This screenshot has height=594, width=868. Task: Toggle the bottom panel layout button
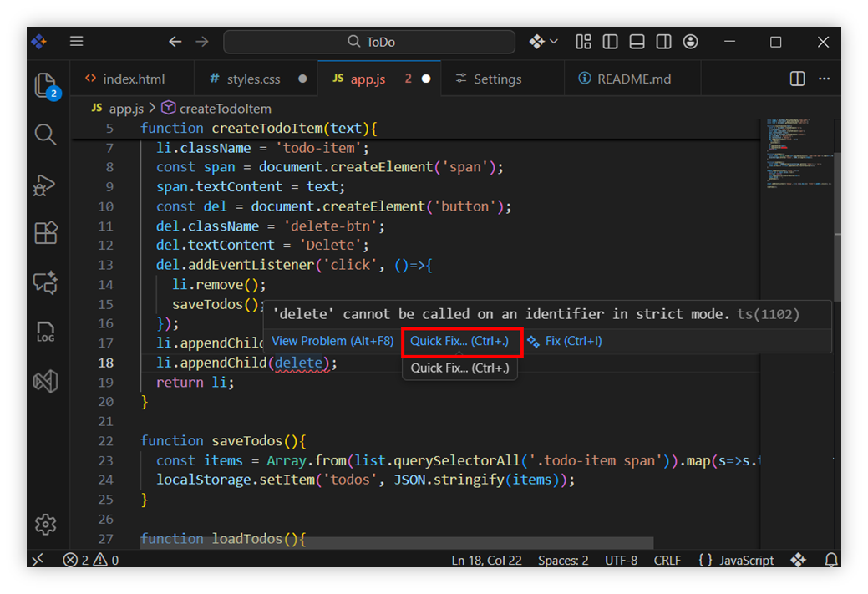(x=637, y=42)
